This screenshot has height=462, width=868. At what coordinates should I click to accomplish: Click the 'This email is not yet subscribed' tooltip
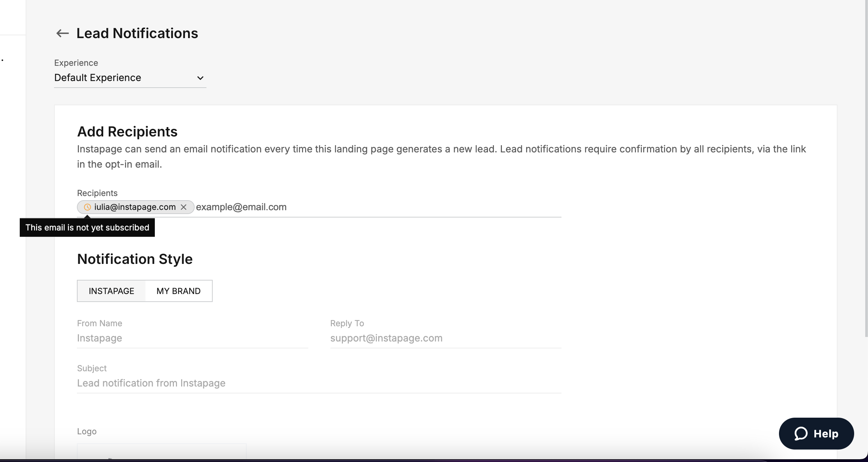click(x=87, y=228)
